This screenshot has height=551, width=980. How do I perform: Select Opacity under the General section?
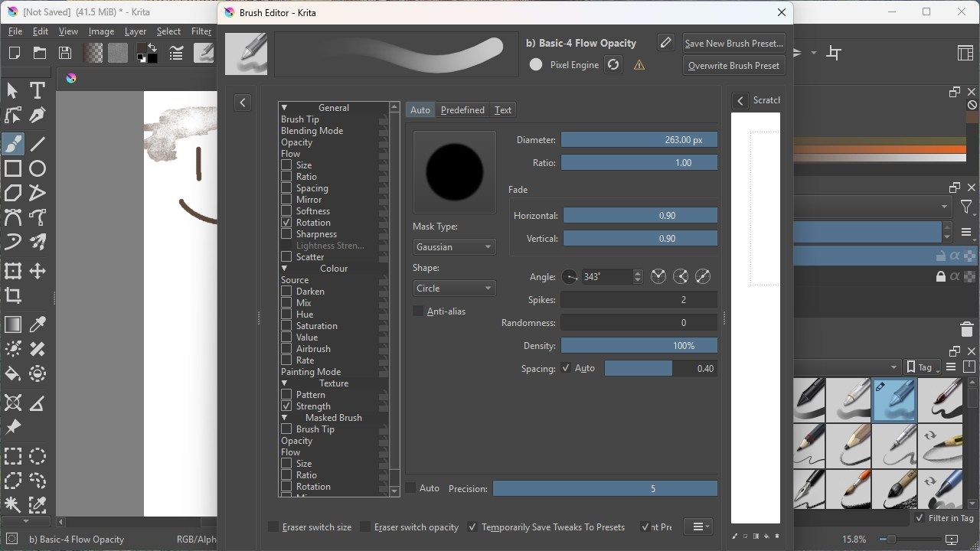[296, 142]
